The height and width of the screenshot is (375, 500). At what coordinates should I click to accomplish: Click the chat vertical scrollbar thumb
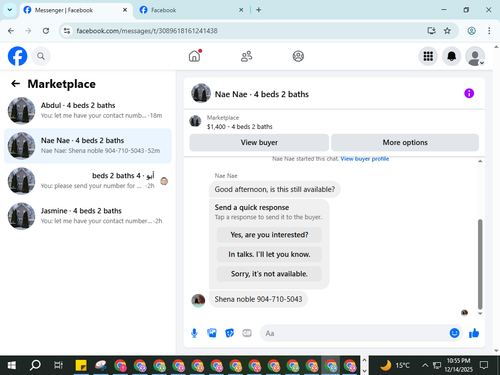pos(480,264)
